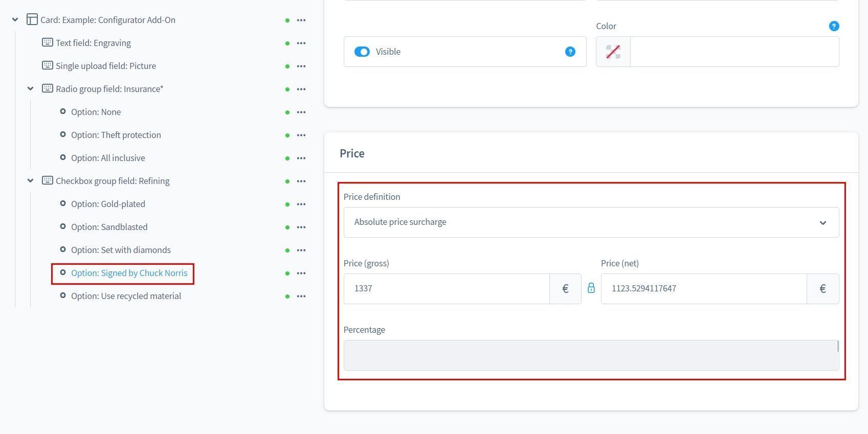Open the Price definition dropdown
Screen dimensions: 868x434
click(591, 222)
